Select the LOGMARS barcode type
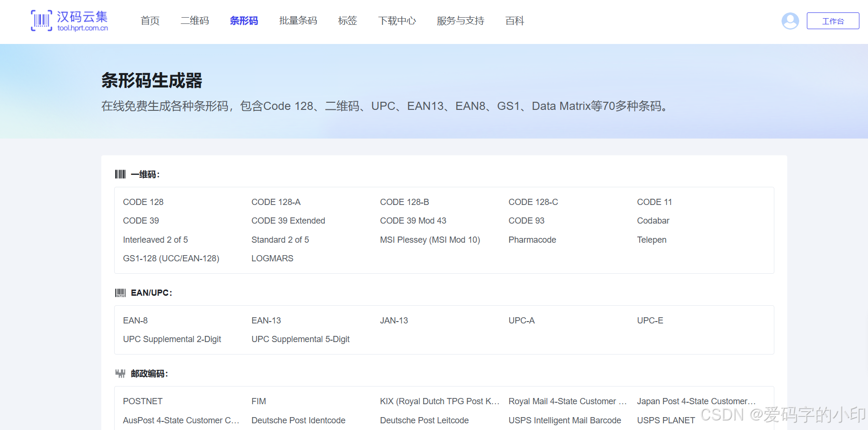868x430 pixels. click(272, 258)
